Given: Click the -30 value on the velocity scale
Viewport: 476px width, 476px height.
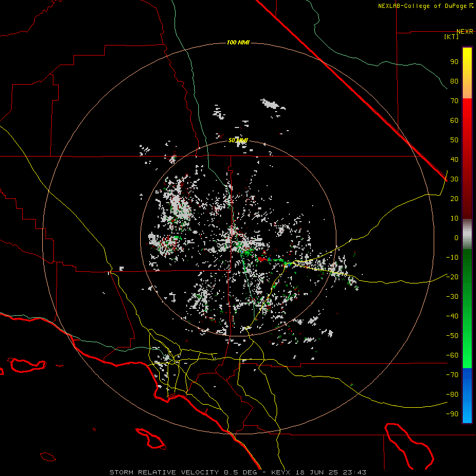Looking at the screenshot, I should 452,297.
